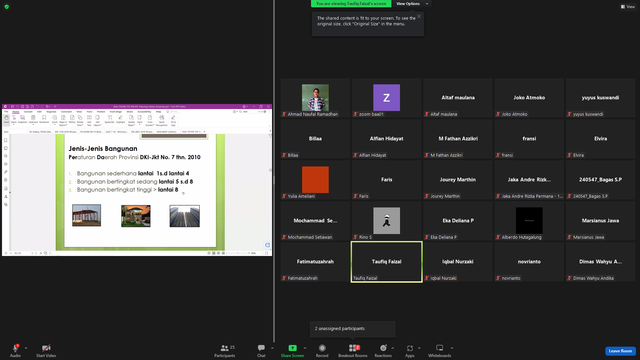Switch to the Home ribbon tab in Foxit
640x360 pixels.
click(x=16, y=111)
